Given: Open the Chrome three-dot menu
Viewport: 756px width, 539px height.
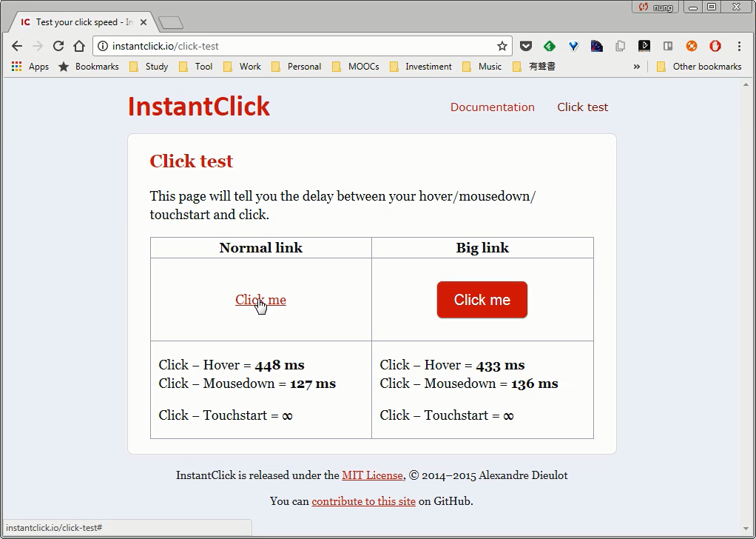Looking at the screenshot, I should 739,47.
